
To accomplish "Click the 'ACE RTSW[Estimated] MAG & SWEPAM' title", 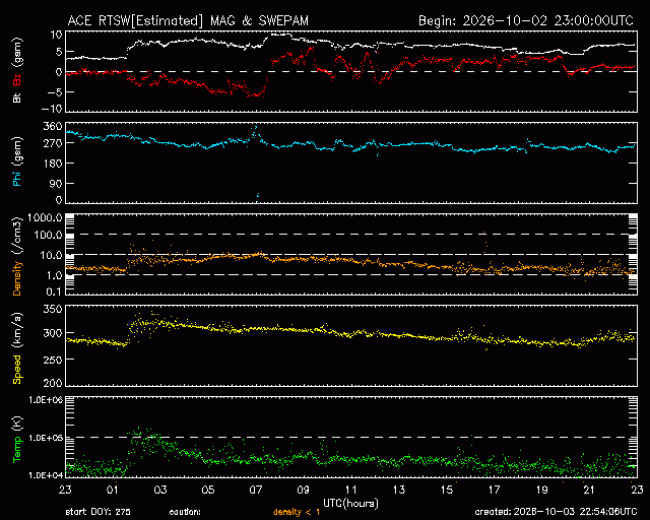I will [x=188, y=21].
